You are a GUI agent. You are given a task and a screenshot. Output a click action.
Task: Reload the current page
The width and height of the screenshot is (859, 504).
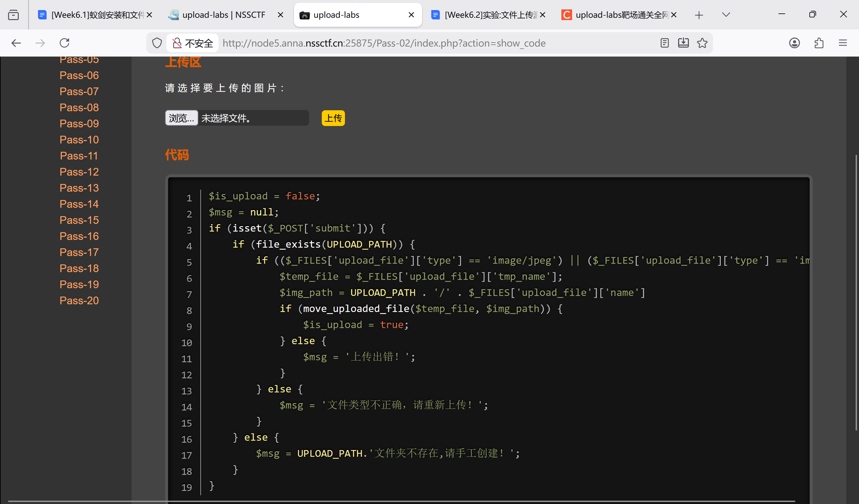click(64, 43)
